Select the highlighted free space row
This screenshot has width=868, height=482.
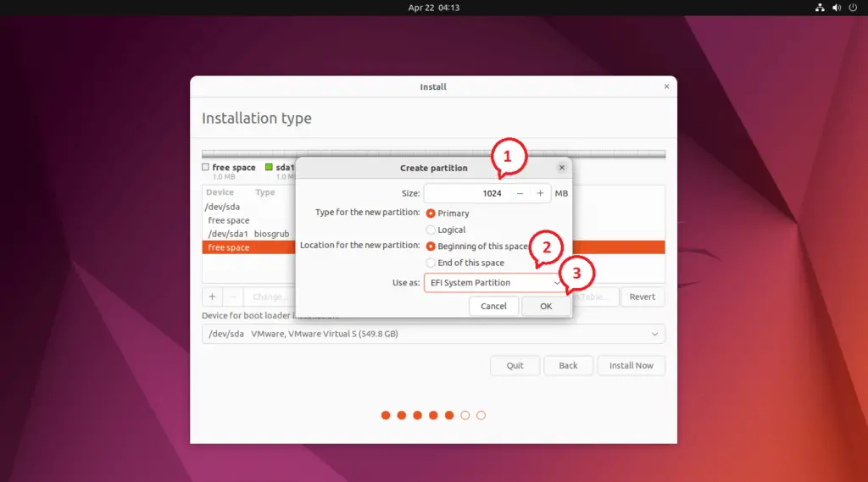click(x=249, y=247)
